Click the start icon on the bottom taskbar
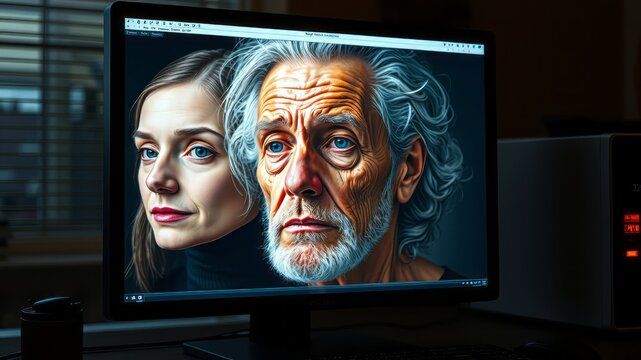This screenshot has height=360, width=641. pos(127,297)
